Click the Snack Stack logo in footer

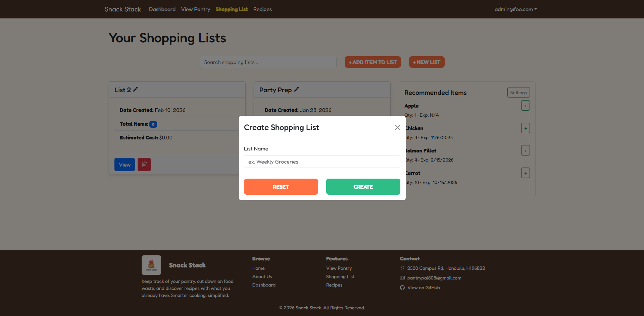coord(151,265)
